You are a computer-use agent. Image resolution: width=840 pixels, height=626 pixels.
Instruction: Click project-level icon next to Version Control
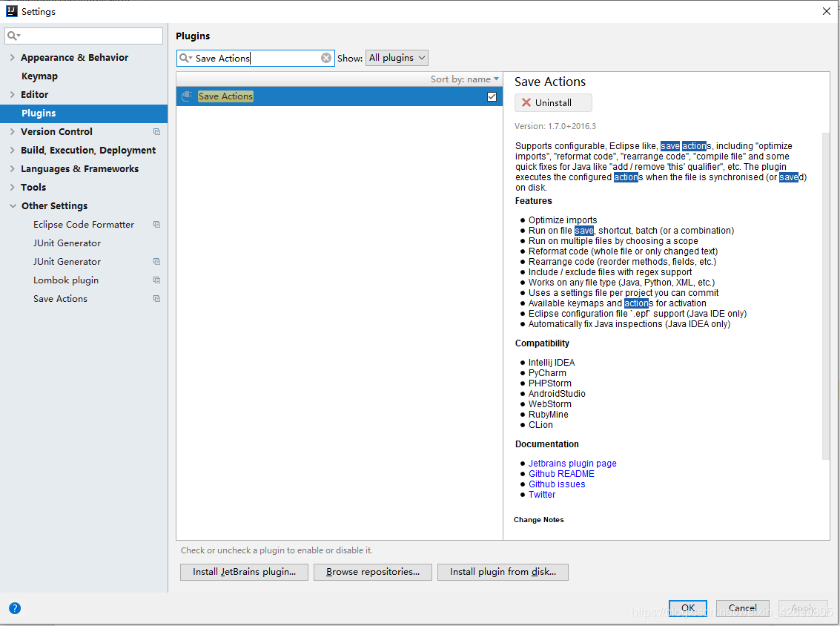pyautogui.click(x=156, y=132)
